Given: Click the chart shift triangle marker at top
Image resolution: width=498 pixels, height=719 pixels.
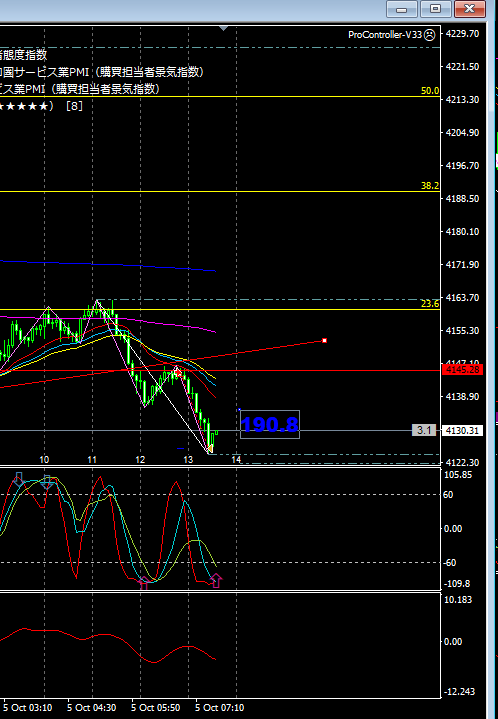Looking at the screenshot, I should tap(223, 28).
